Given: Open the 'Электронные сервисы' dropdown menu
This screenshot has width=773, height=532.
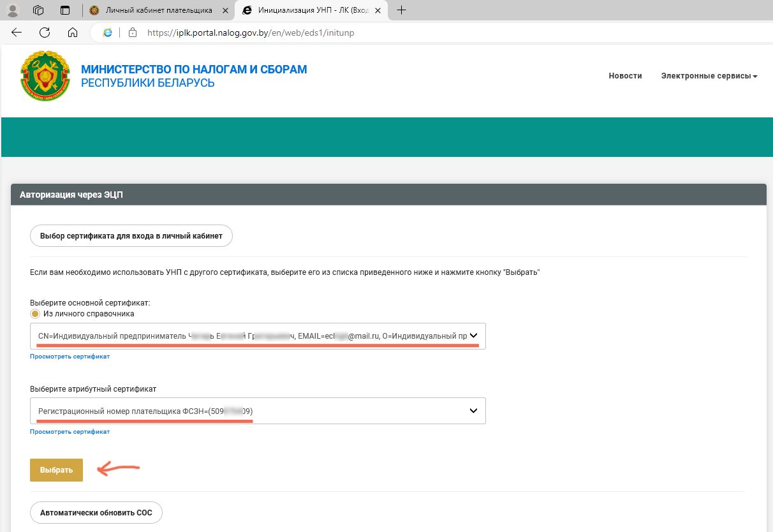Looking at the screenshot, I should tap(709, 76).
